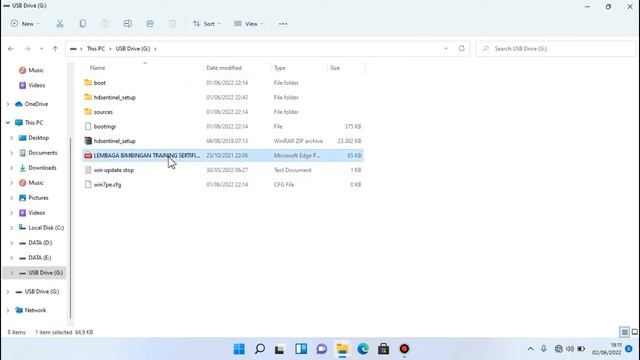Select DATA (E:) in navigation tree
This screenshot has height=360, width=640.
click(40, 258)
